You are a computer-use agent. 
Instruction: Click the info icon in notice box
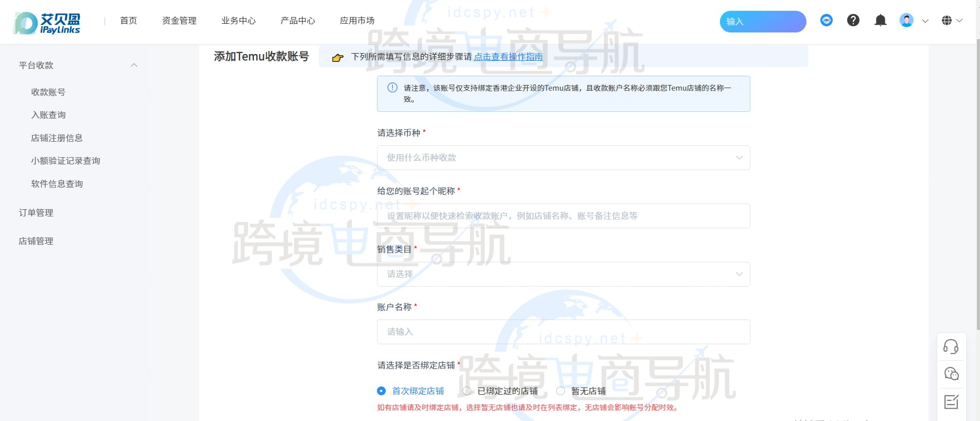(x=392, y=88)
